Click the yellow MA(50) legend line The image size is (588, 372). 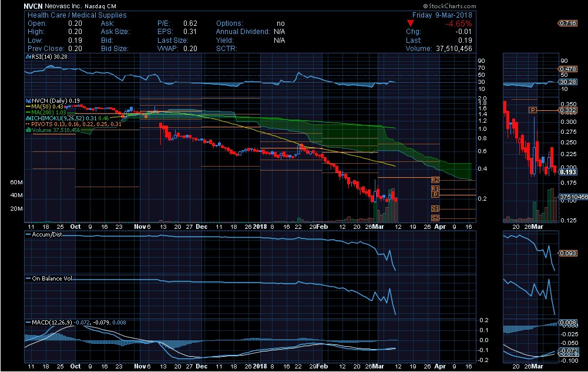[28, 107]
